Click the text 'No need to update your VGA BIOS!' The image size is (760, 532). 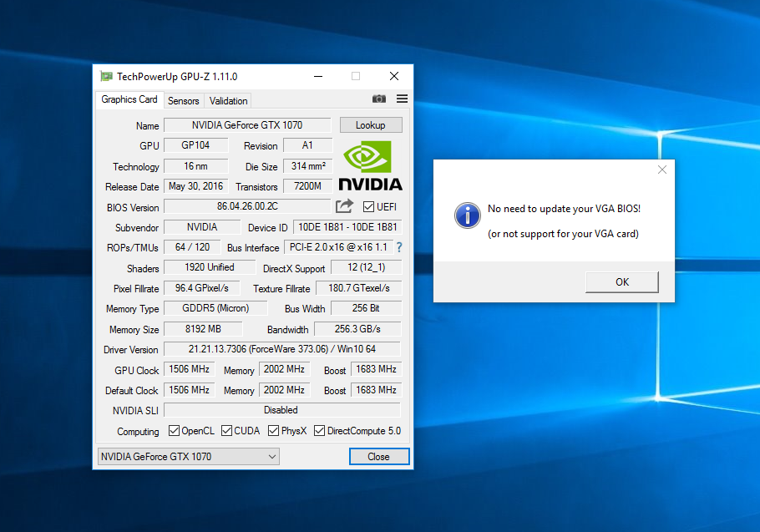[x=565, y=209]
